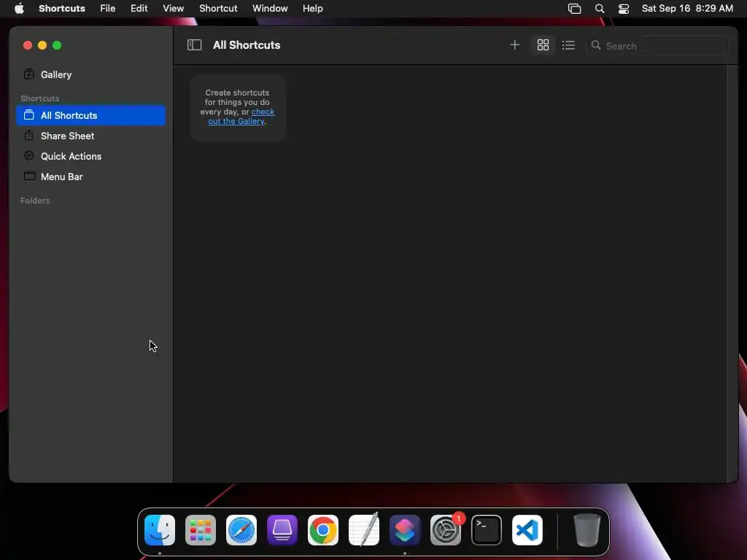Open the purple drive app in the Dock
The image size is (747, 560).
282,530
